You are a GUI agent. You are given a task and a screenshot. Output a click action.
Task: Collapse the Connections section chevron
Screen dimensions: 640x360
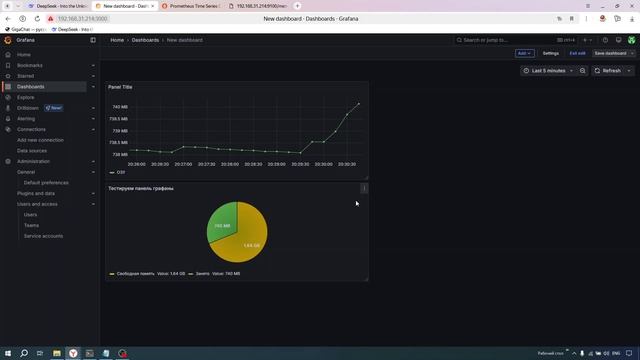pyautogui.click(x=93, y=129)
